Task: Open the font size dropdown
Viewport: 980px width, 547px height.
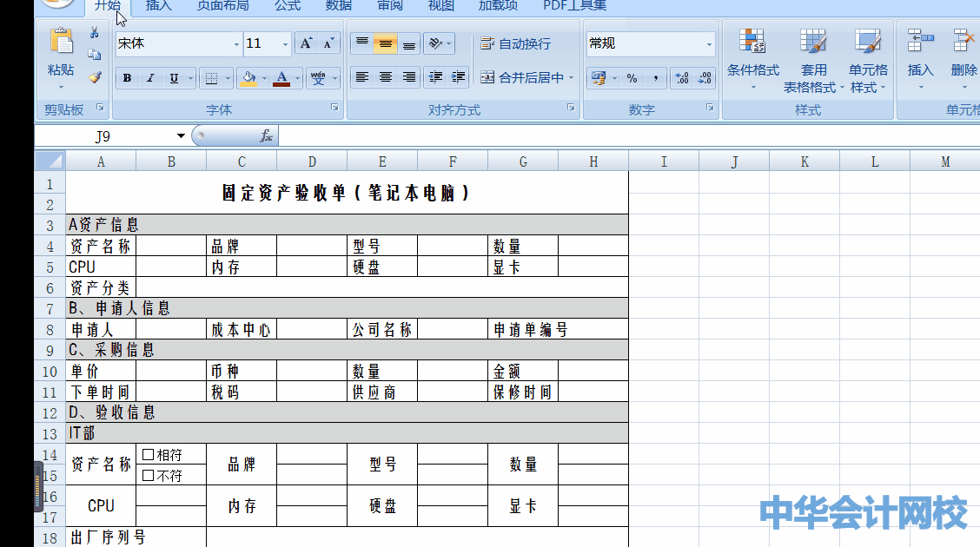Action: [285, 44]
